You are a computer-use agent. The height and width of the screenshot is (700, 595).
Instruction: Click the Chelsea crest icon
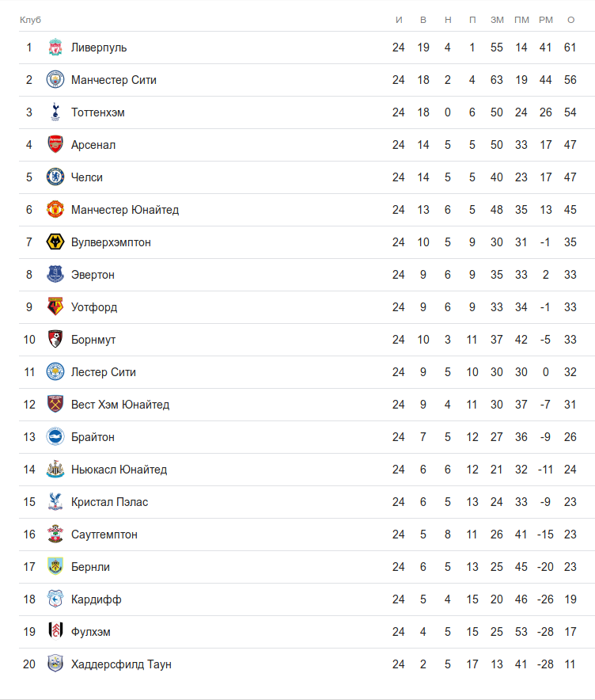pyautogui.click(x=55, y=177)
